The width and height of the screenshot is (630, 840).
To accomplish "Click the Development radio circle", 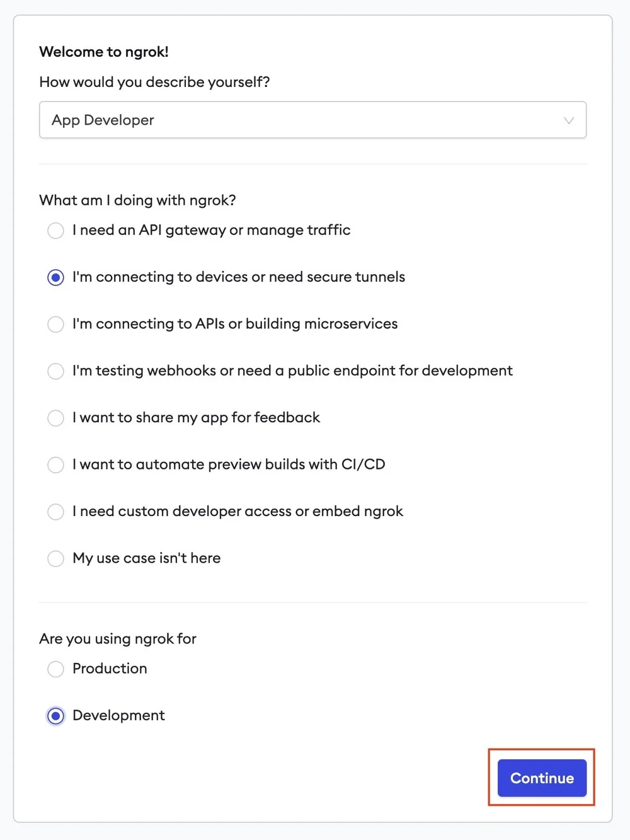I will coord(55,716).
